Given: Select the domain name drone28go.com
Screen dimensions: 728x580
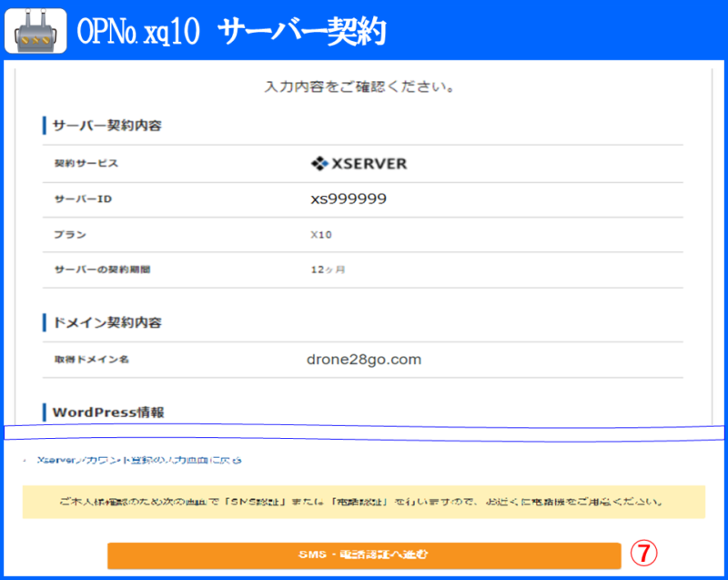Looking at the screenshot, I should [x=364, y=360].
